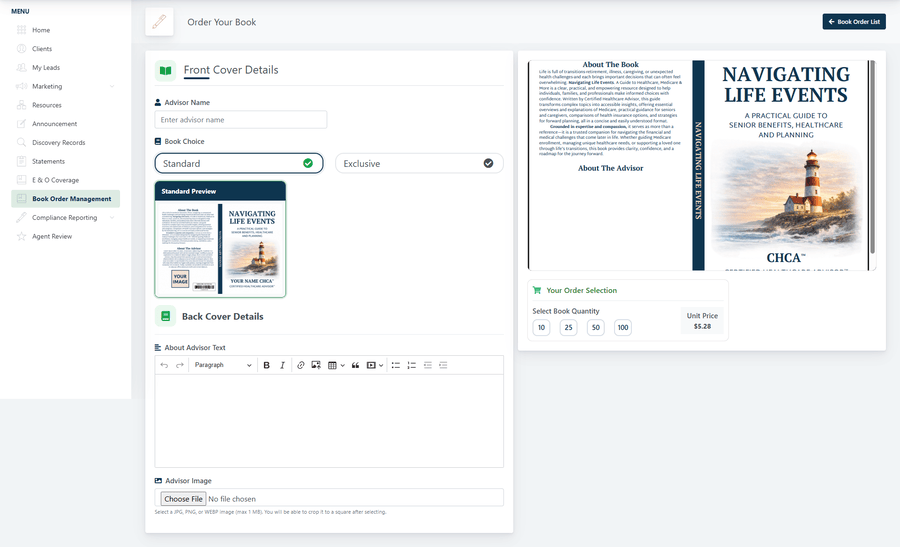Click the pencil icon beside Order Your Book
The image size is (900, 547).
[x=160, y=22]
